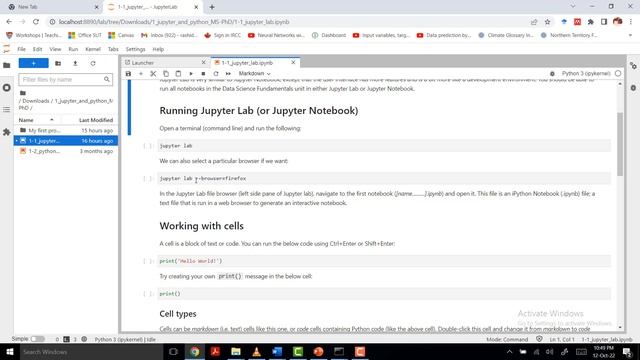The width and height of the screenshot is (640, 360).
Task: Open the debugger bug icon in notebook toolbar
Action: tap(552, 73)
